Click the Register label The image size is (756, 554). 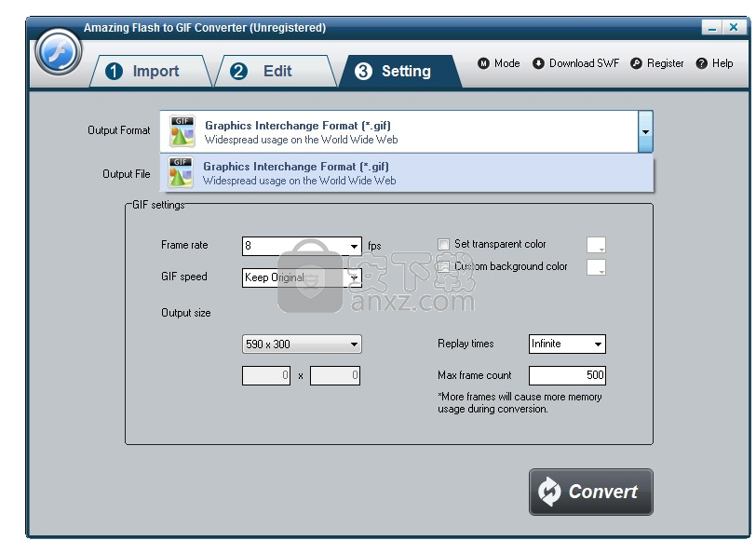[665, 63]
